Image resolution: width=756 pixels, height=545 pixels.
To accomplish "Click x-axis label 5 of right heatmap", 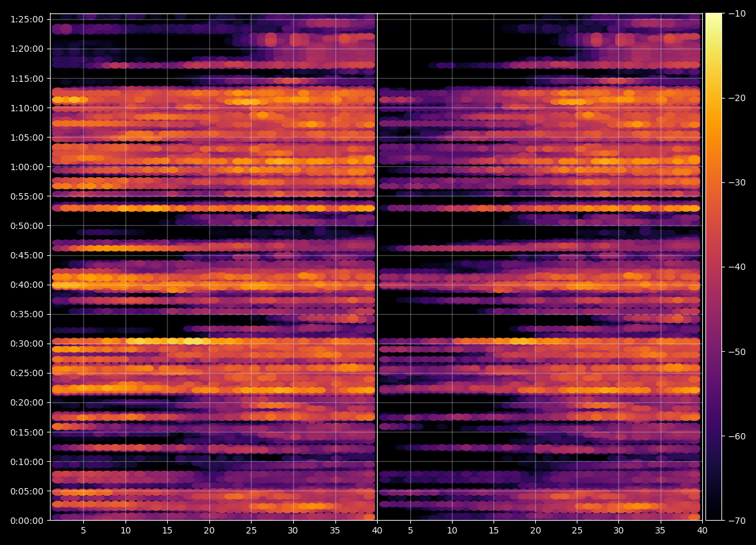I will click(x=410, y=530).
